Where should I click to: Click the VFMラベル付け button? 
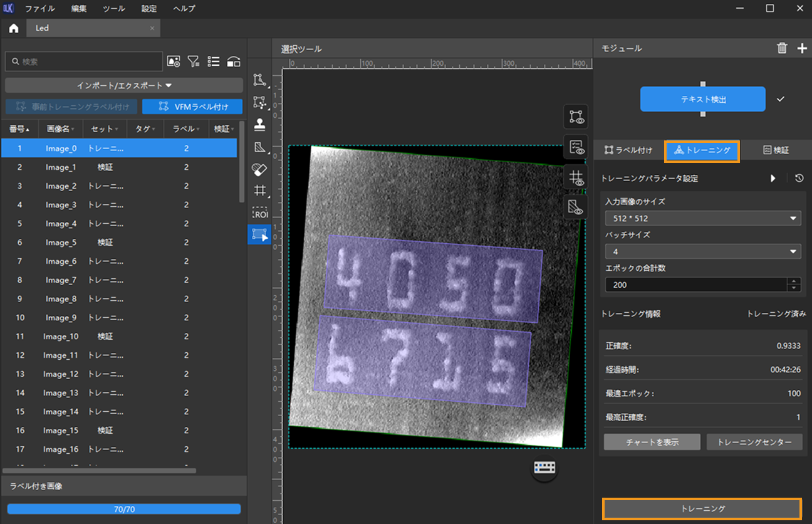(x=192, y=107)
